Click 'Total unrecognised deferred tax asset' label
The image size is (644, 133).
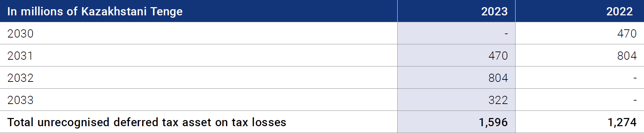[109, 122]
